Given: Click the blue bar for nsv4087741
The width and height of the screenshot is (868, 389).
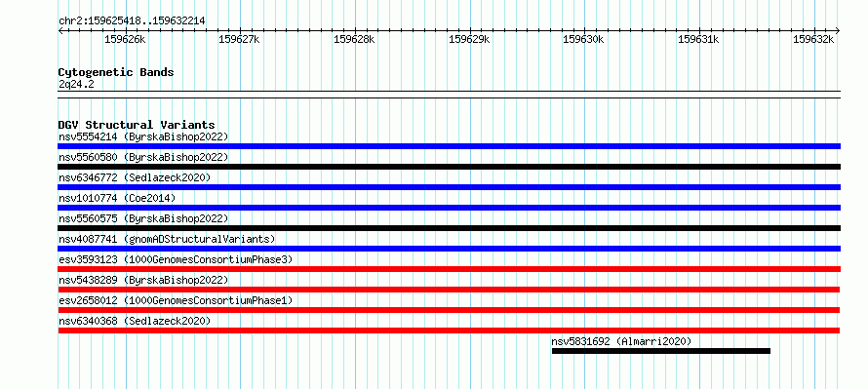Looking at the screenshot, I should tap(449, 249).
